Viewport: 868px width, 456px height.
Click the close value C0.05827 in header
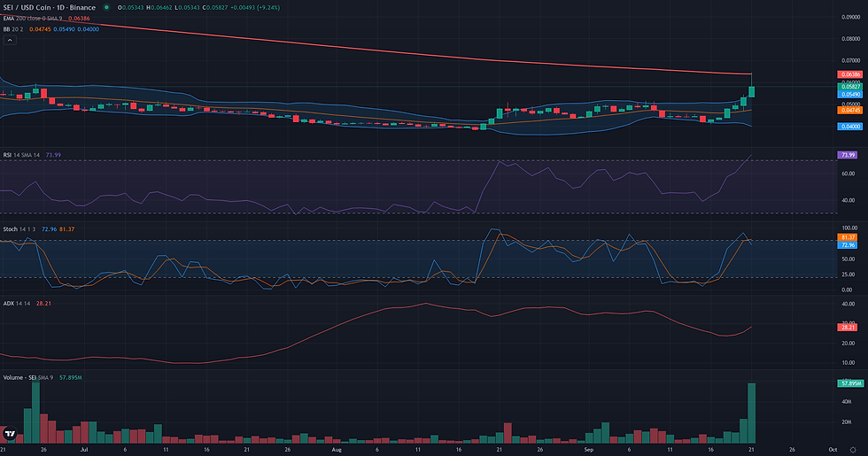(216, 8)
